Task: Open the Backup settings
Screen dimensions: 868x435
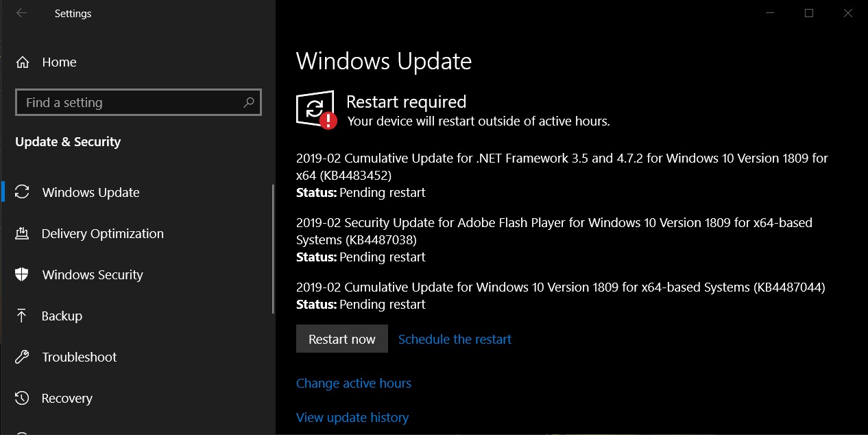Action: pyautogui.click(x=62, y=316)
